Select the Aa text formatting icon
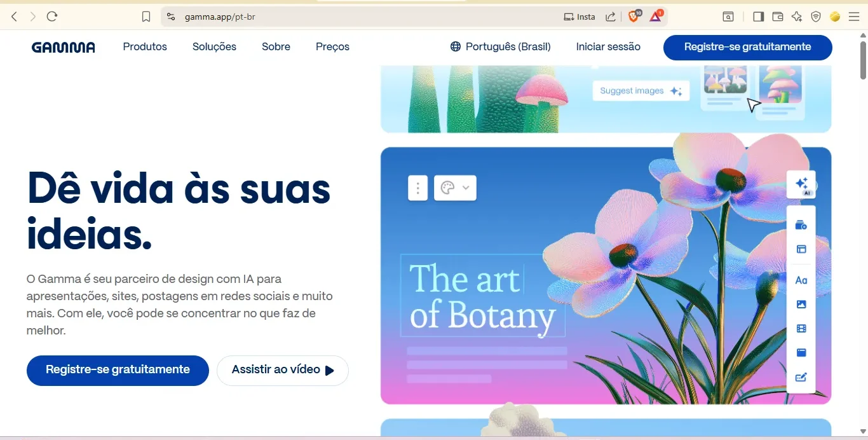This screenshot has width=868, height=440. [801, 280]
